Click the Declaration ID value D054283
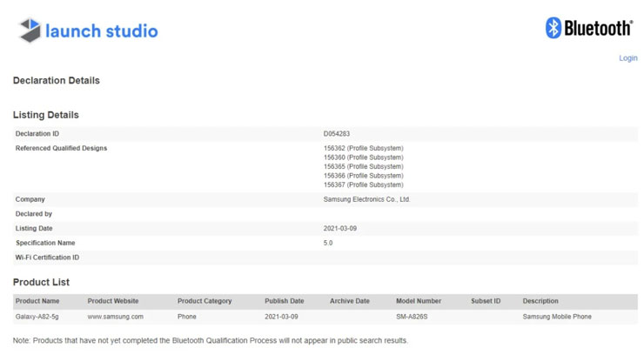Viewport: 644px width, 355px height. (x=337, y=134)
